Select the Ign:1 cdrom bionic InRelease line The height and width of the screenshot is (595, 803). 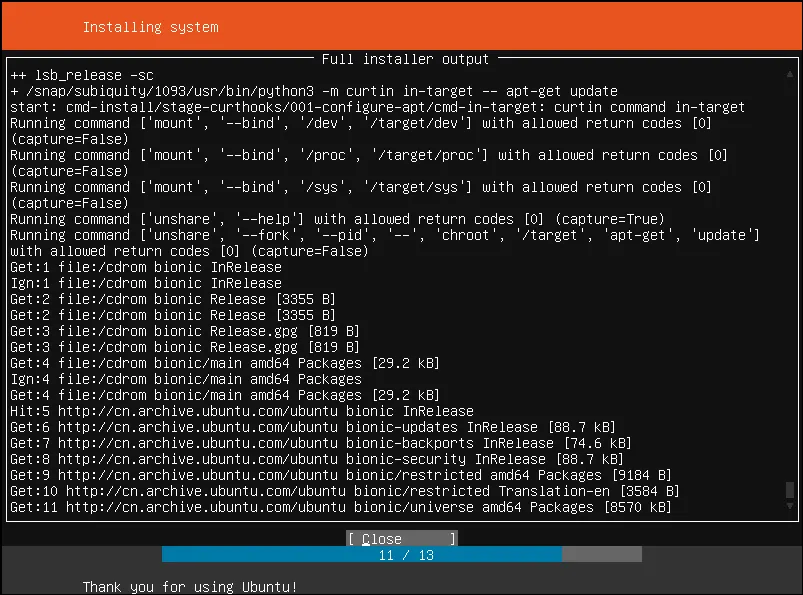coord(145,283)
